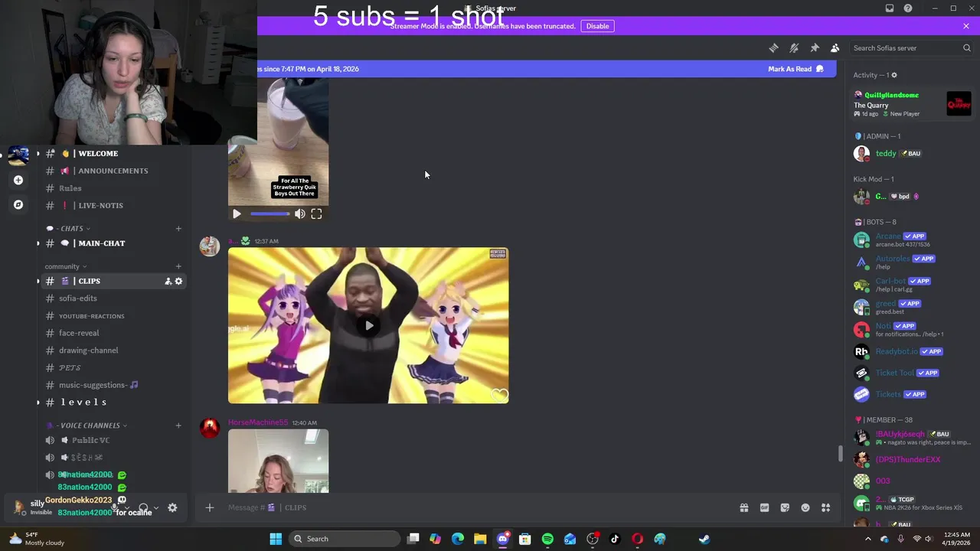Click Ticket Tool bot entry
980x551 pixels.
pyautogui.click(x=911, y=373)
